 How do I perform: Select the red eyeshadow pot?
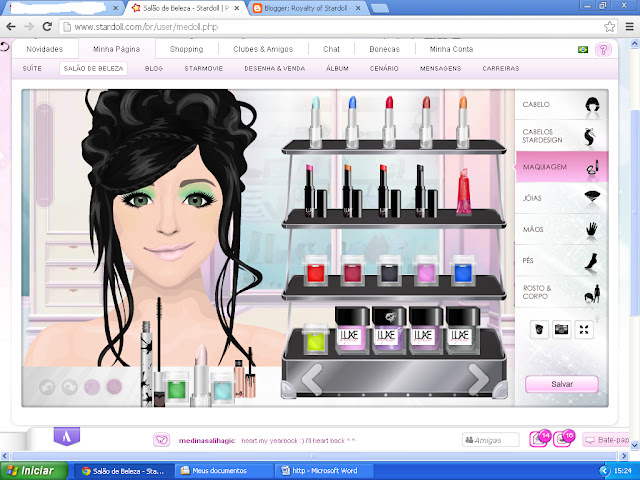pyautogui.click(x=316, y=271)
